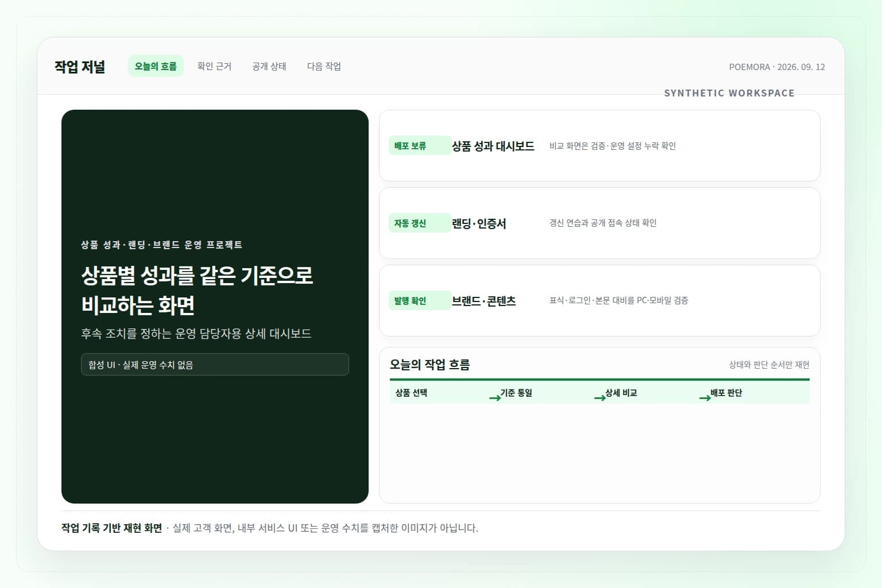This screenshot has height=588, width=882.
Task: Click the arrow before 배포 판단
Action: (x=705, y=397)
